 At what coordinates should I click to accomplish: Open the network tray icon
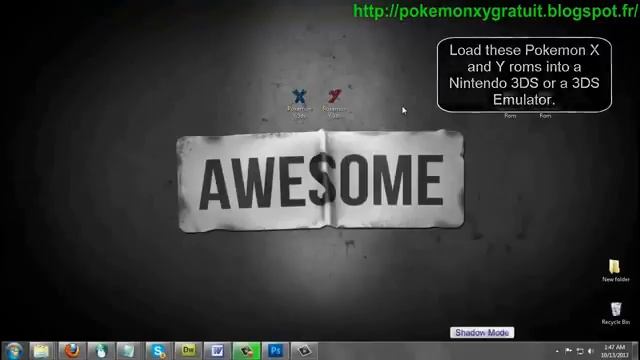[x=580, y=351]
